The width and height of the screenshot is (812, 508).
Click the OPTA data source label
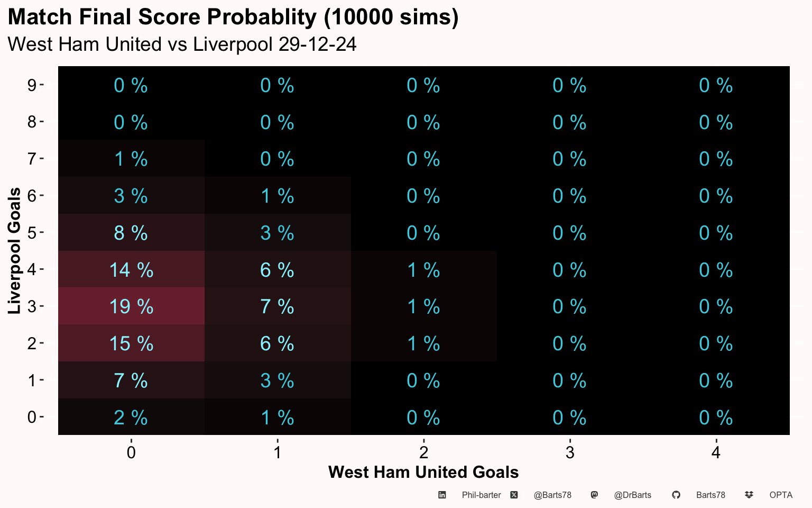[781, 495]
